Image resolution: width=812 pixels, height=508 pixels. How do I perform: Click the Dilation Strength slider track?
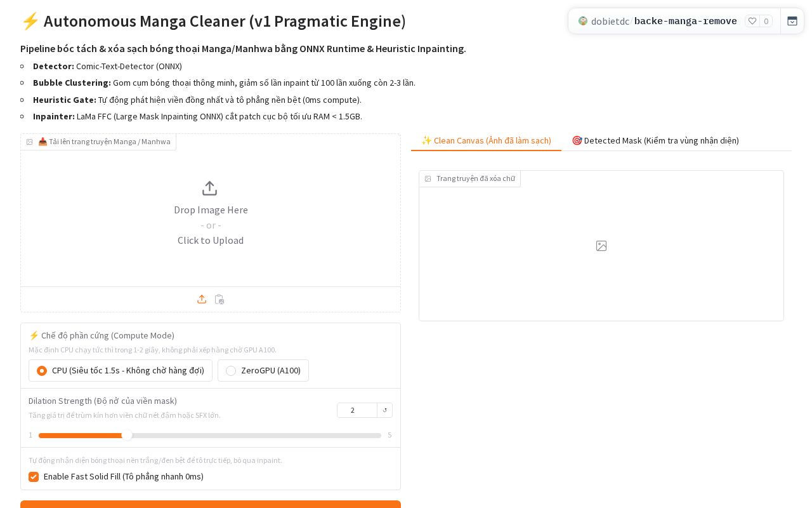(x=209, y=436)
